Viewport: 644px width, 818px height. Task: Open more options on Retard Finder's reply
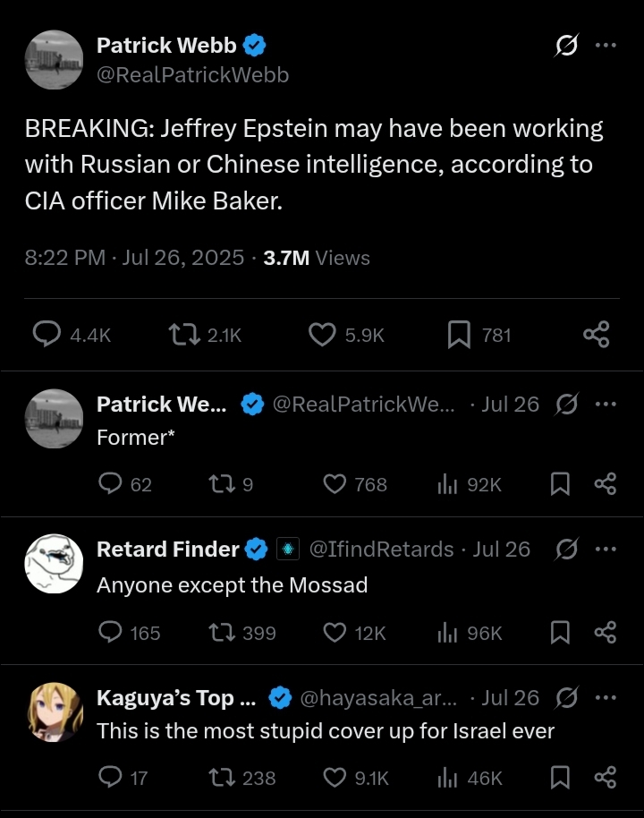pos(606,549)
